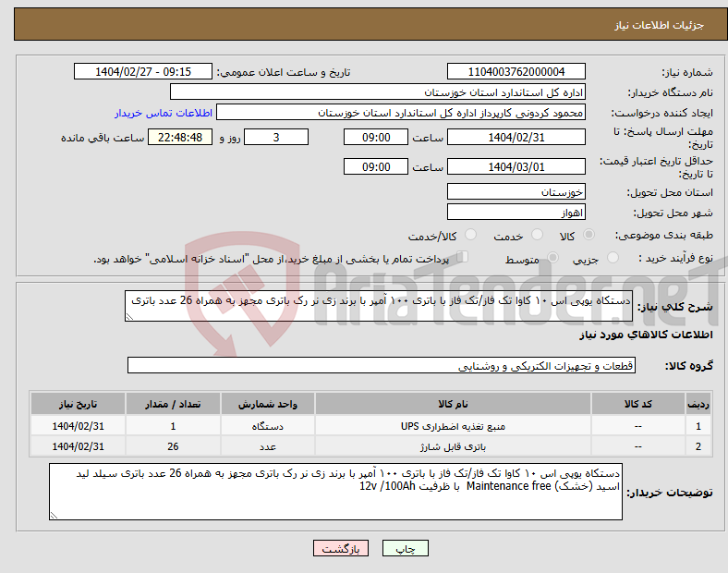Click the quantity cell of the UPS row
Screen dimensions: 728x573
pos(173,426)
